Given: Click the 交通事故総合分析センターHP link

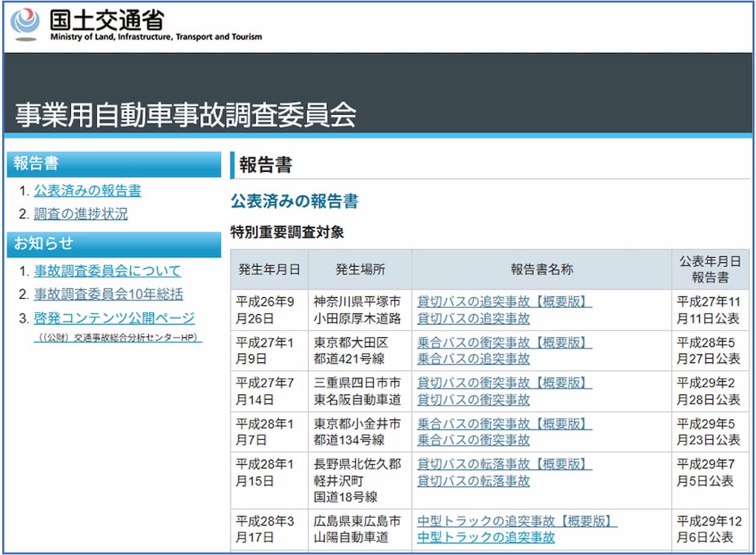Looking at the screenshot, I should 118,337.
